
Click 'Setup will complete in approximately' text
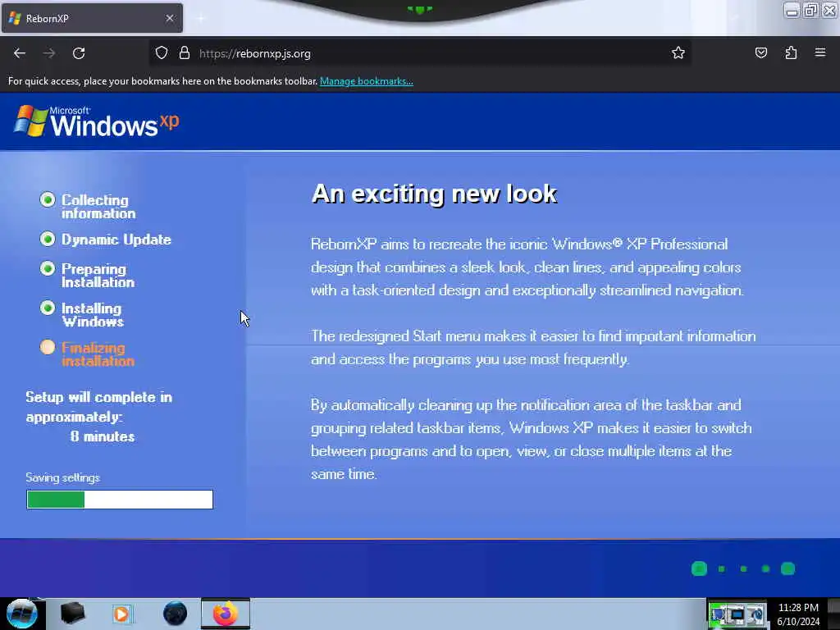[99, 407]
